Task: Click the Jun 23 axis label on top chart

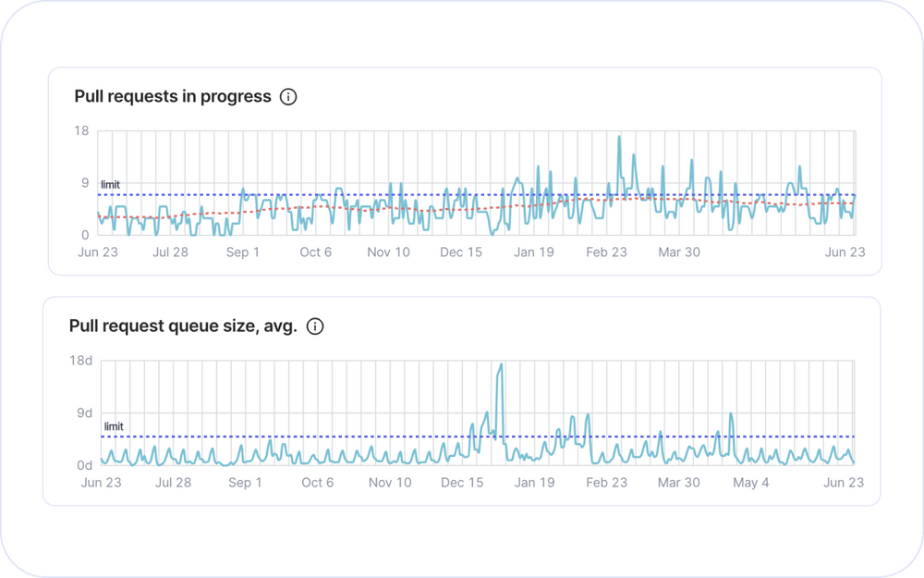Action: [100, 252]
